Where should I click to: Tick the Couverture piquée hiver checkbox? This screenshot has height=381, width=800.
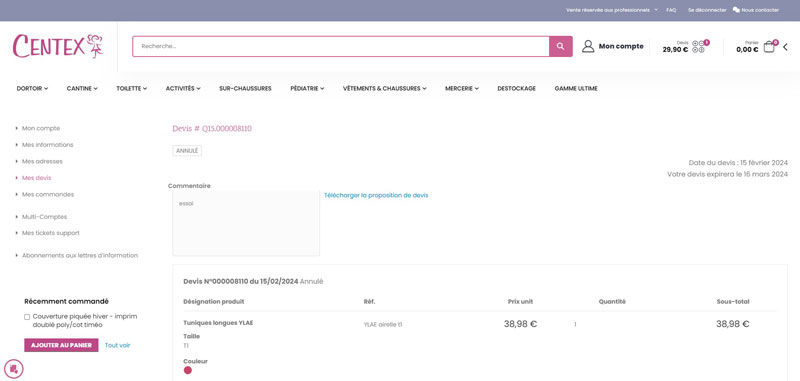[x=27, y=317]
